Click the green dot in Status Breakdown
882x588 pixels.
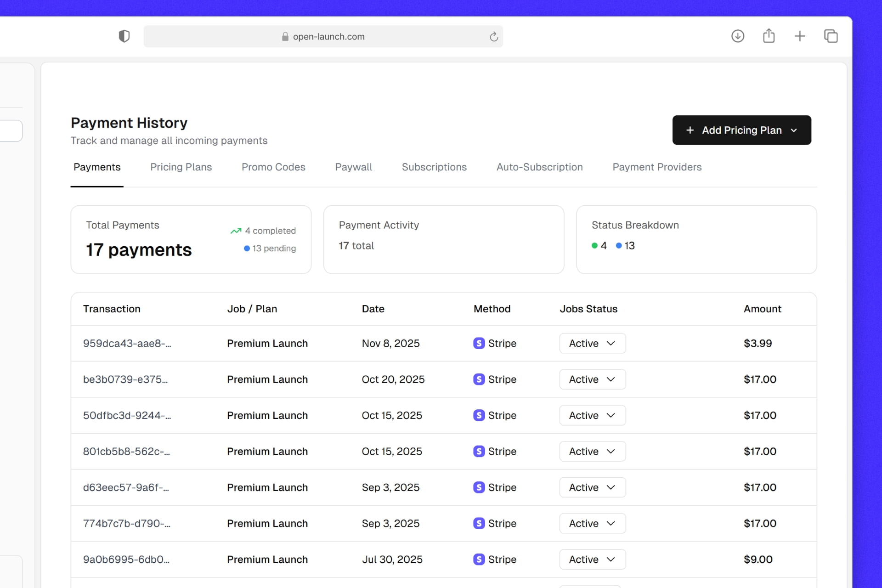(594, 246)
